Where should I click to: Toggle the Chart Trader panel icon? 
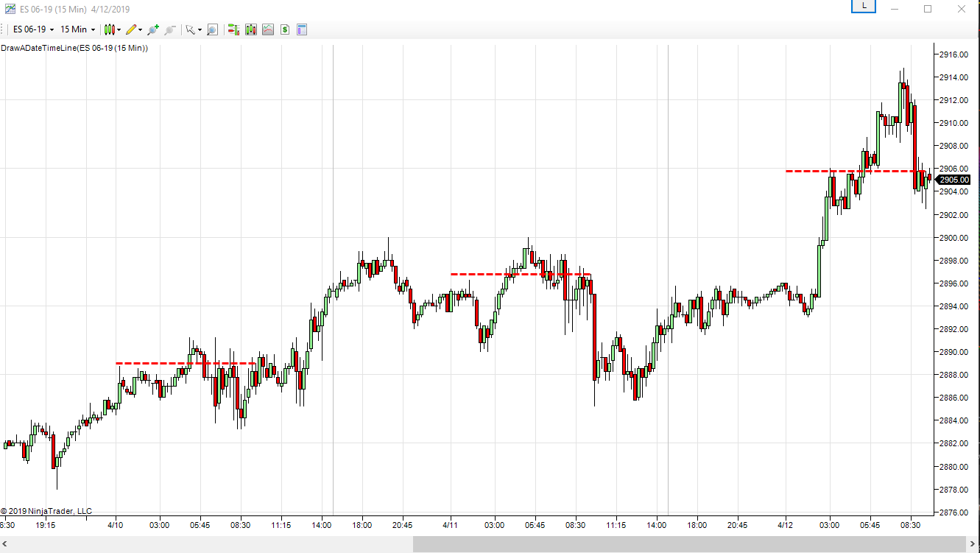pyautogui.click(x=234, y=29)
